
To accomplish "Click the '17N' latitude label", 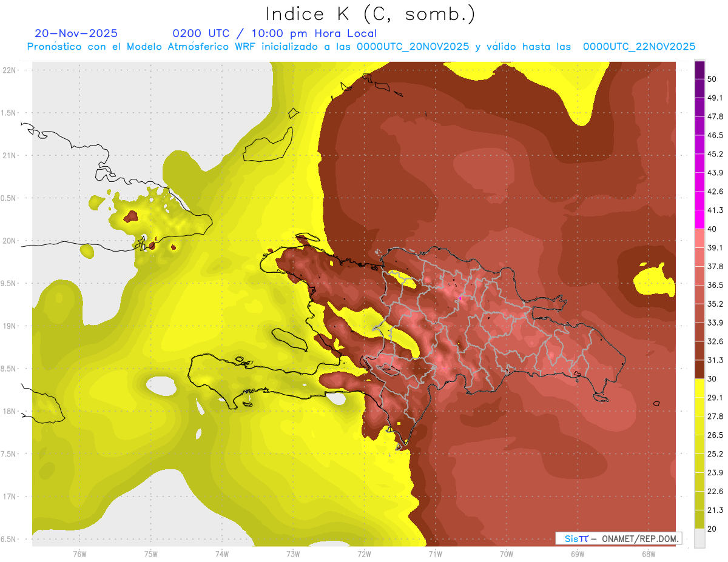I will point(10,497).
